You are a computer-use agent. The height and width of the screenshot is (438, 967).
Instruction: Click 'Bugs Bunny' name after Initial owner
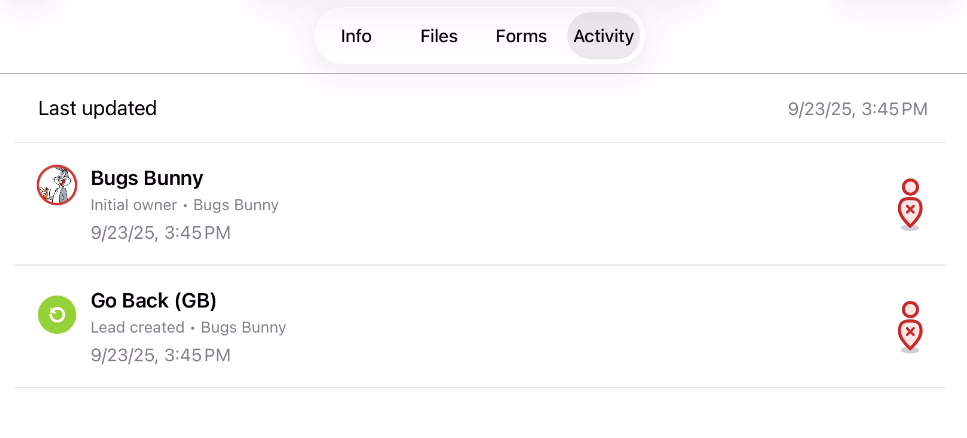[236, 205]
